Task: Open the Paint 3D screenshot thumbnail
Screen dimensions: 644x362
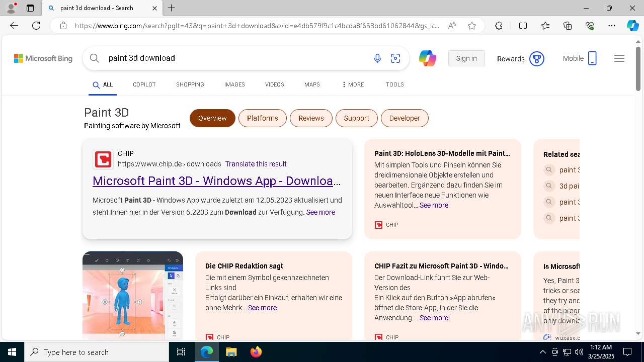Action: click(133, 296)
